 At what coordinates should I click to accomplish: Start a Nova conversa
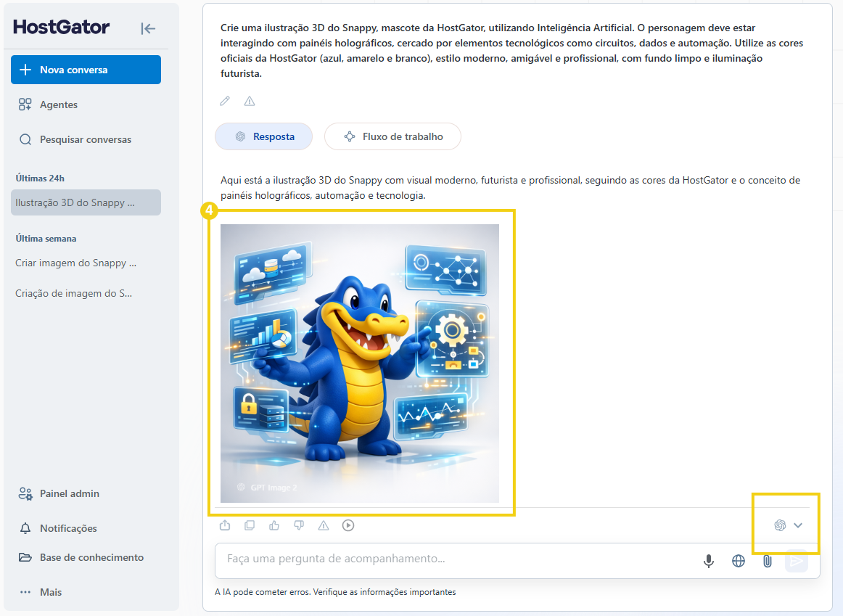(x=86, y=70)
